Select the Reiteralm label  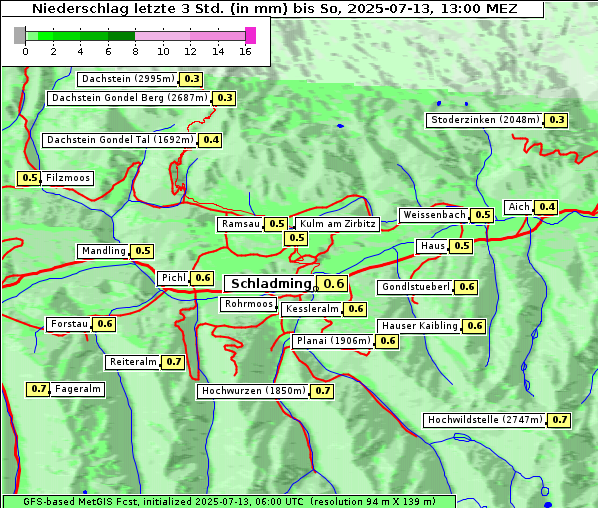133,362
